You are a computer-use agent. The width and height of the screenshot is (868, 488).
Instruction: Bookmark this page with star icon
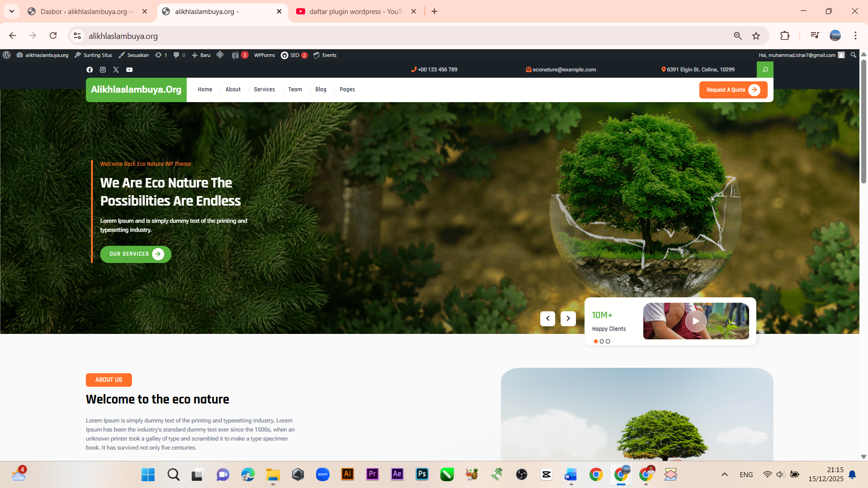pyautogui.click(x=756, y=36)
